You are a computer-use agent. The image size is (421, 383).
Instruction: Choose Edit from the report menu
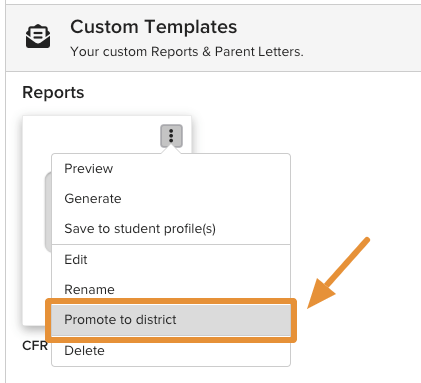(x=171, y=260)
